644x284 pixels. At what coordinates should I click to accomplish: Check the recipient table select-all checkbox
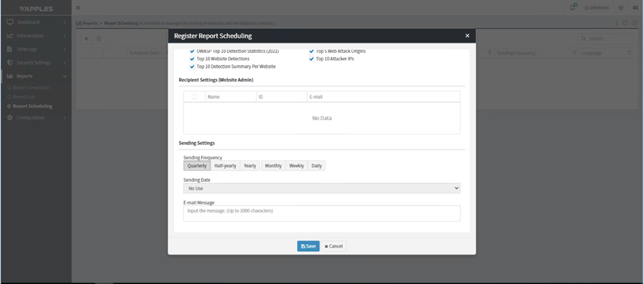click(x=194, y=97)
